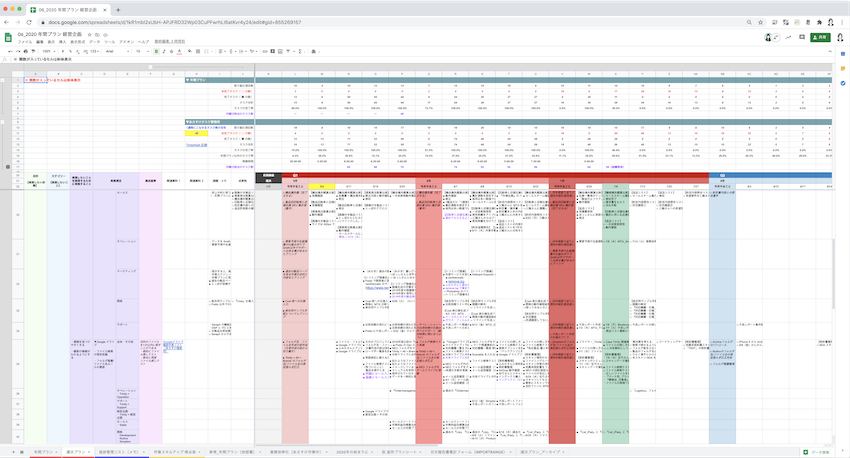Open the Arial font family dropdown
Viewport: 850px width, 458px height.
click(118, 50)
